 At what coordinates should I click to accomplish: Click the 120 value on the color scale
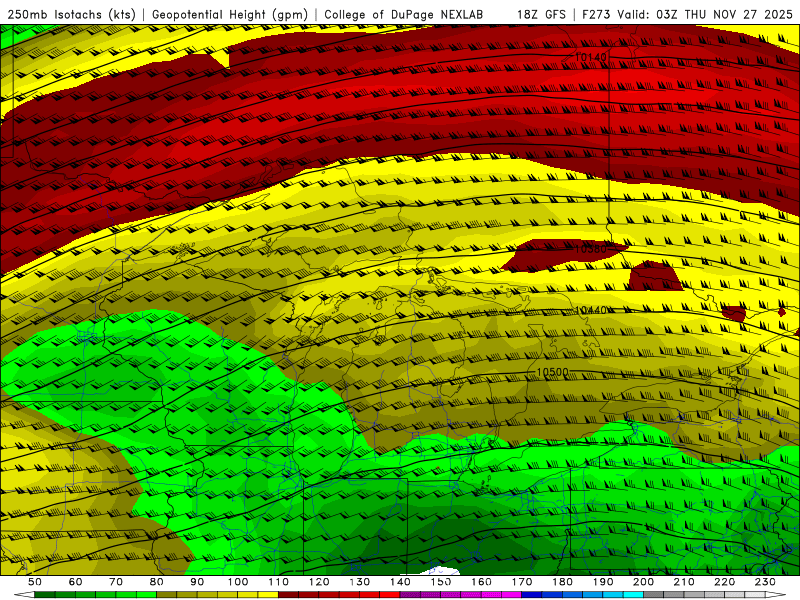319,582
